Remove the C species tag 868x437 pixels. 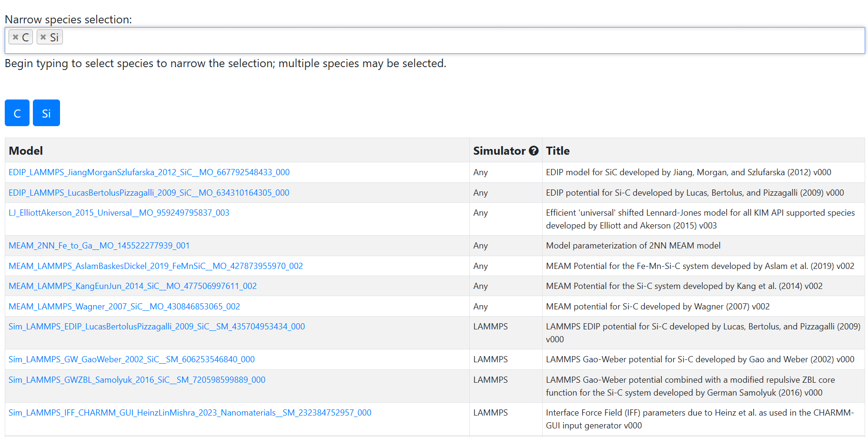click(x=15, y=37)
